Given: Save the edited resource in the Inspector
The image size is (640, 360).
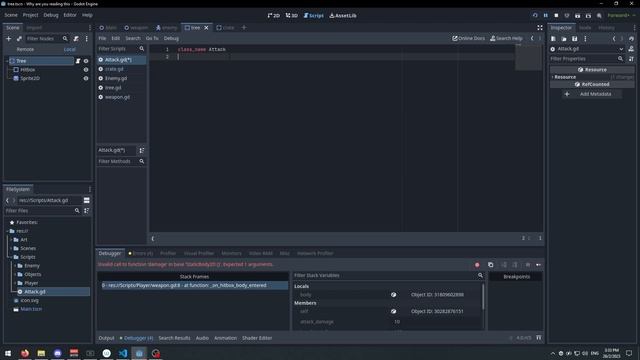Looking at the screenshot, I should (574, 39).
